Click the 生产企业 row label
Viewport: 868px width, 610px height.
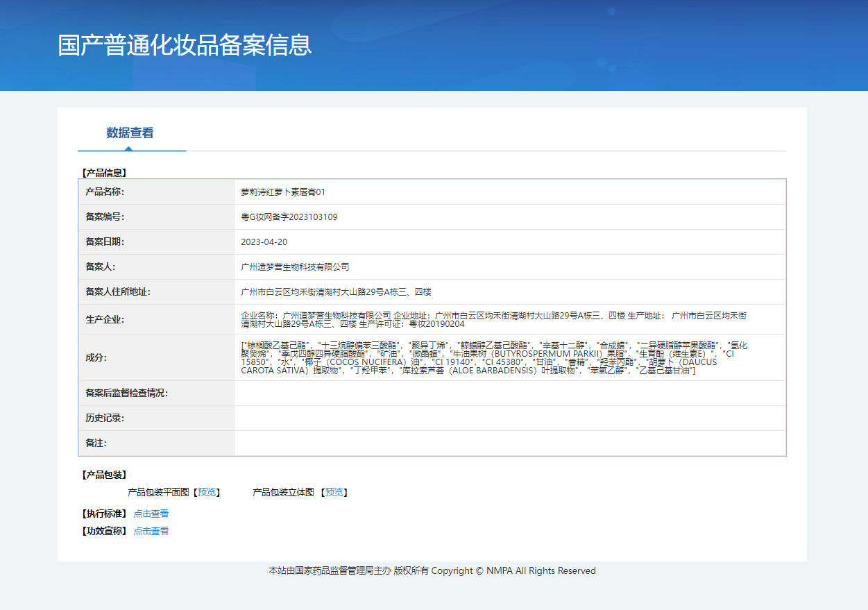(104, 319)
